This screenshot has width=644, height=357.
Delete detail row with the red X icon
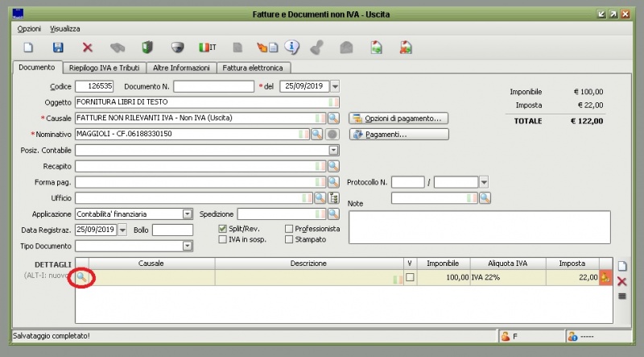[x=621, y=281]
